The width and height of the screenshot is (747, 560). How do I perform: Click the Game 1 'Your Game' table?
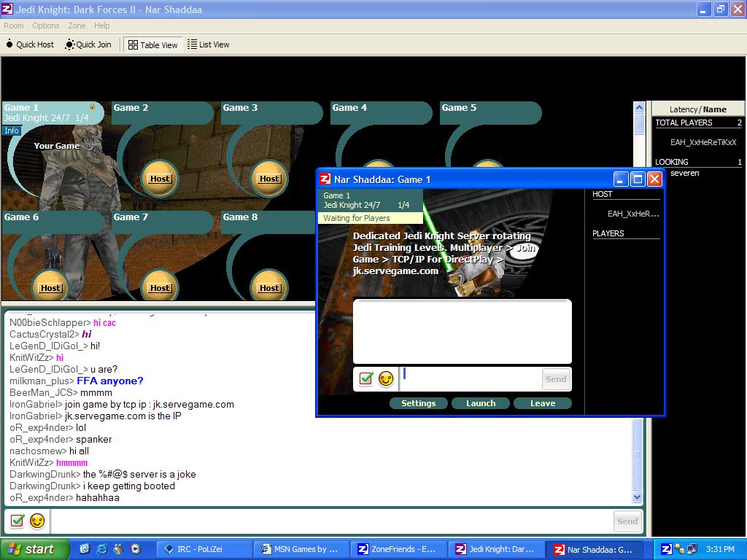[x=57, y=146]
